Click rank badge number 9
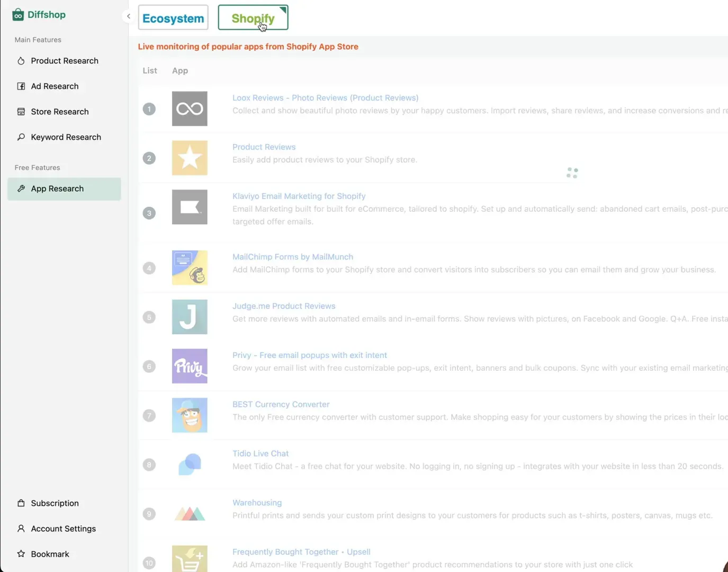Screen dimensions: 728x572 (149, 514)
